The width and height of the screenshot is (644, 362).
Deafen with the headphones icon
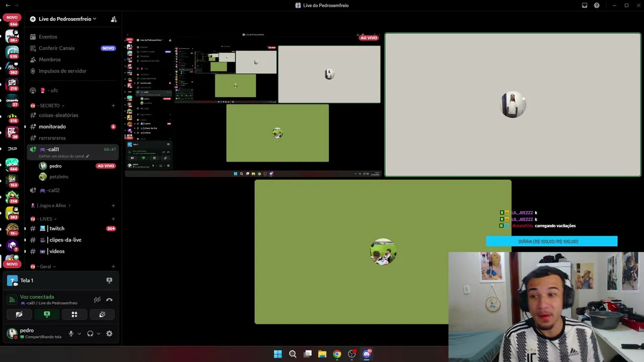90,333
